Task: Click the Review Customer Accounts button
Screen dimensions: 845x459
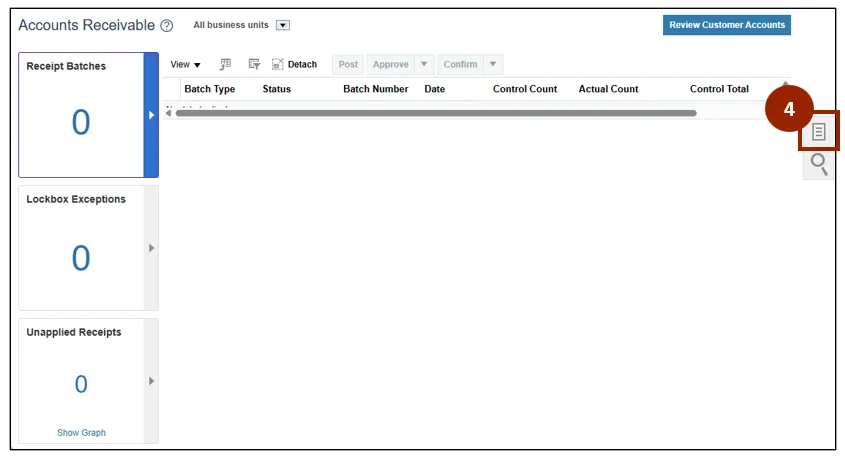Action: pos(726,25)
